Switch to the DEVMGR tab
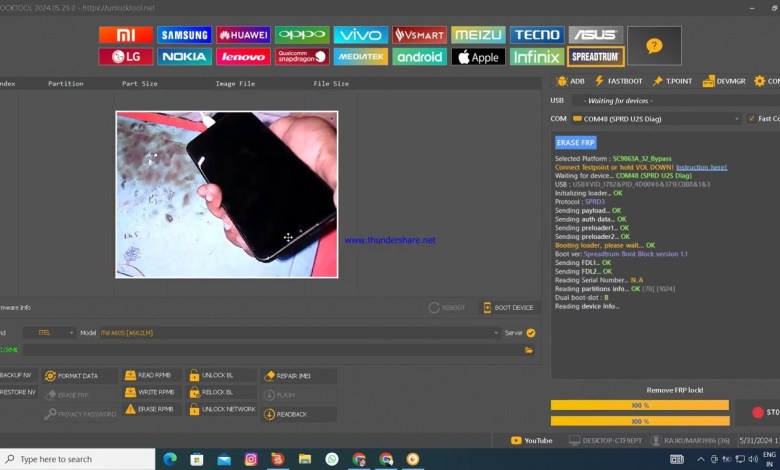The image size is (780, 470). click(x=724, y=81)
